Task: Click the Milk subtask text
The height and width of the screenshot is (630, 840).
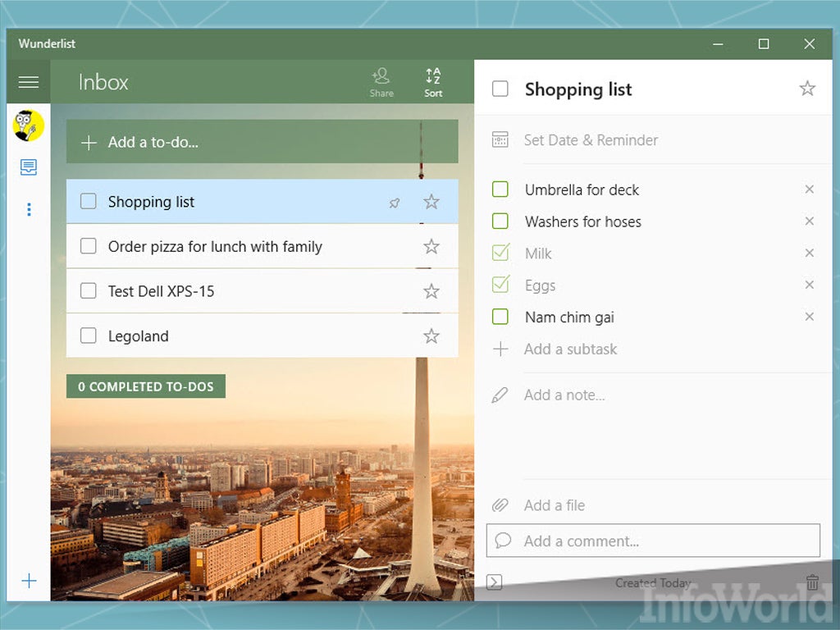Action: (x=538, y=253)
